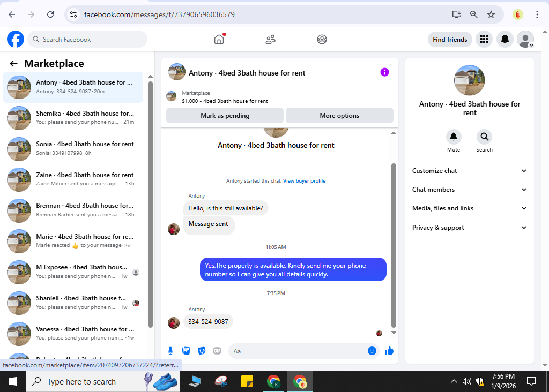Viewport: 549px width, 392px height.
Task: Click the Hello, is this still available message
Action: pyautogui.click(x=226, y=208)
